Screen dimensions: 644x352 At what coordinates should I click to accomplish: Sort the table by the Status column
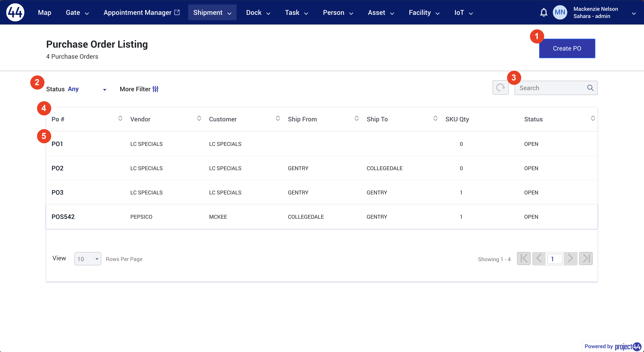coord(593,119)
